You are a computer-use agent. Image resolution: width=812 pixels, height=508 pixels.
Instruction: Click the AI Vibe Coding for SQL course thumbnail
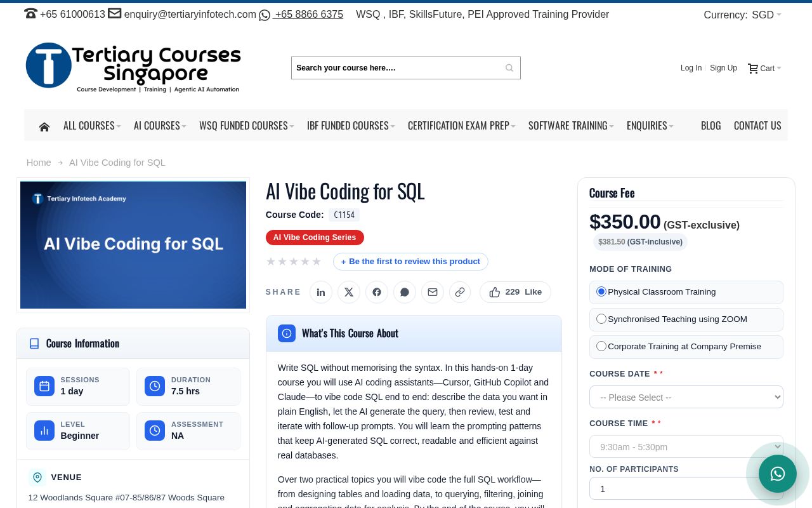click(x=133, y=245)
